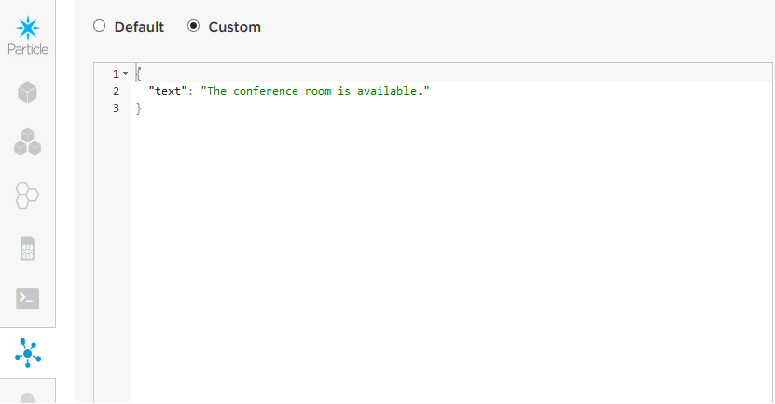Place cursor in "The conference room is available." string
This screenshot has width=775, height=404.
[x=316, y=91]
